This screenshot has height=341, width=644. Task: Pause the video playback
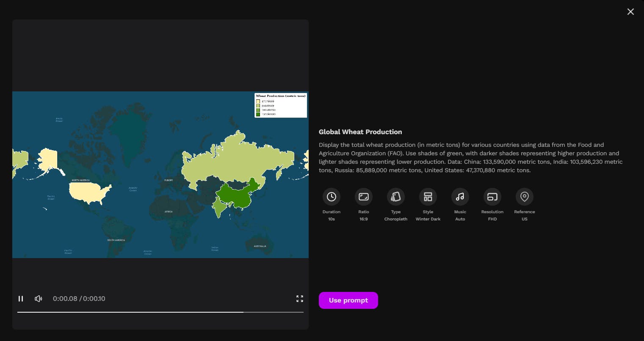tap(21, 299)
